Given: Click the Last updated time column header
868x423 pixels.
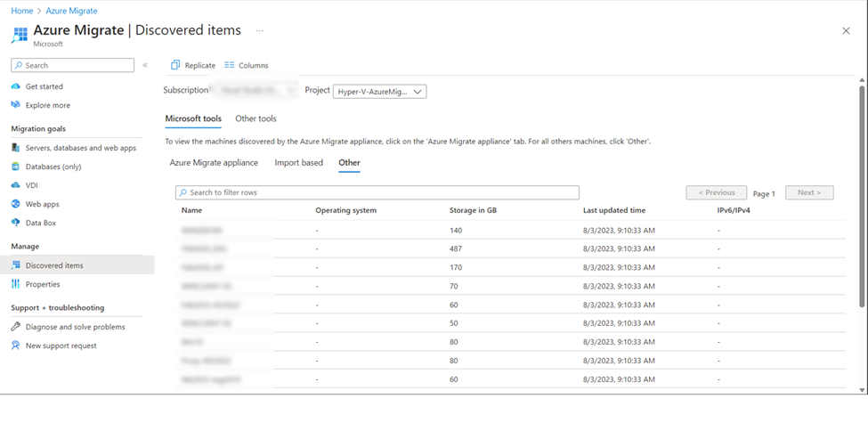Looking at the screenshot, I should coord(614,210).
